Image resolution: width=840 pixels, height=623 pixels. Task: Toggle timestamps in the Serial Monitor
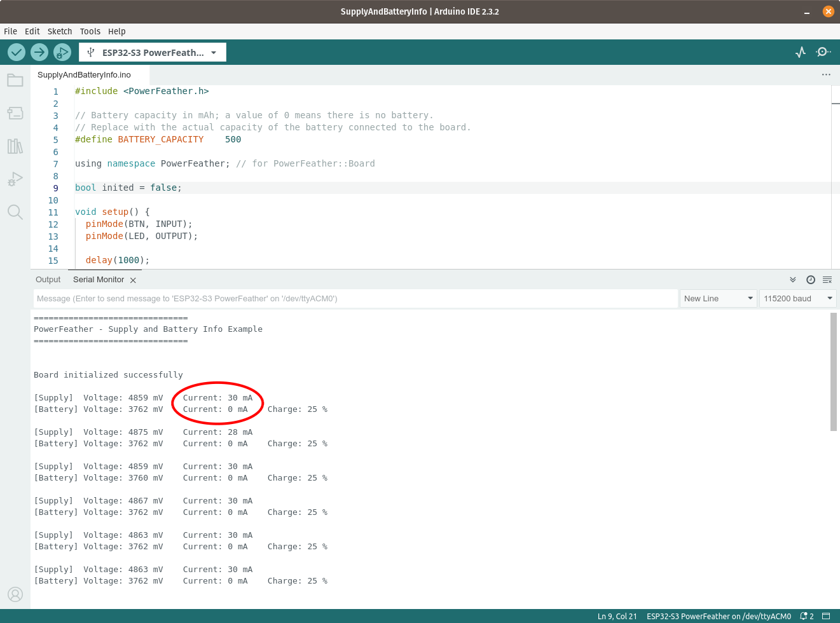(x=810, y=280)
